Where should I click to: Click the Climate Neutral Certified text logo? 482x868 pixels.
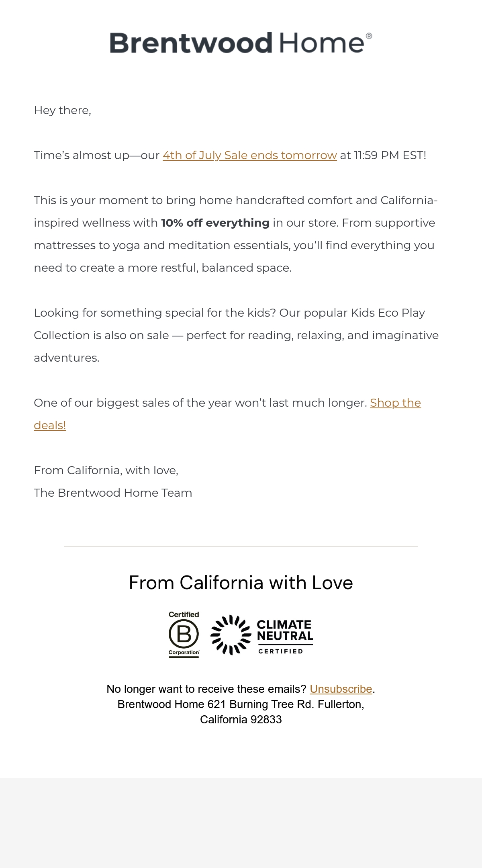point(285,637)
